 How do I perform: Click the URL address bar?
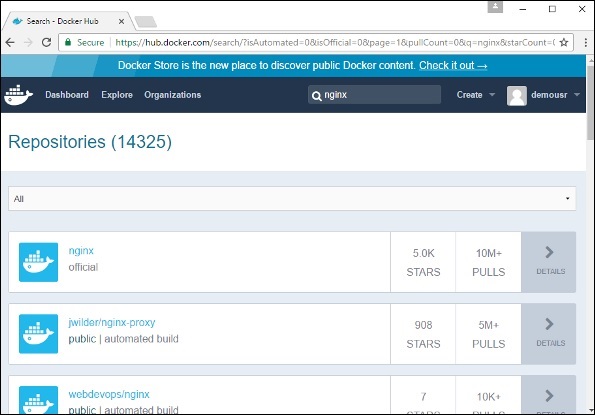(315, 42)
